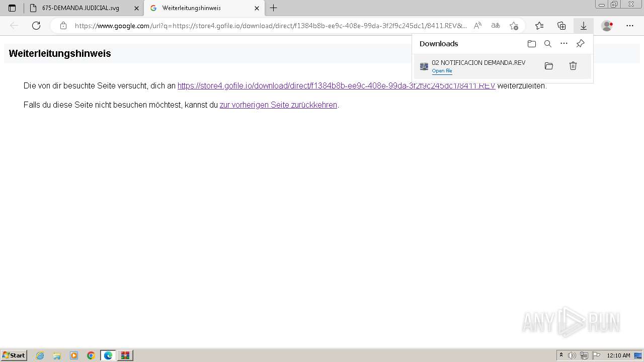Open network status tray icon
The height and width of the screenshot is (362, 644).
click(584, 355)
